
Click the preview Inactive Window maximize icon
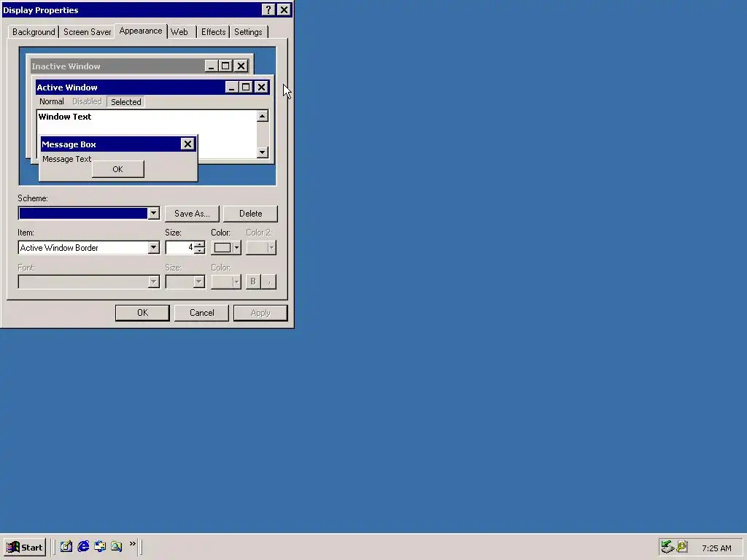pos(225,66)
